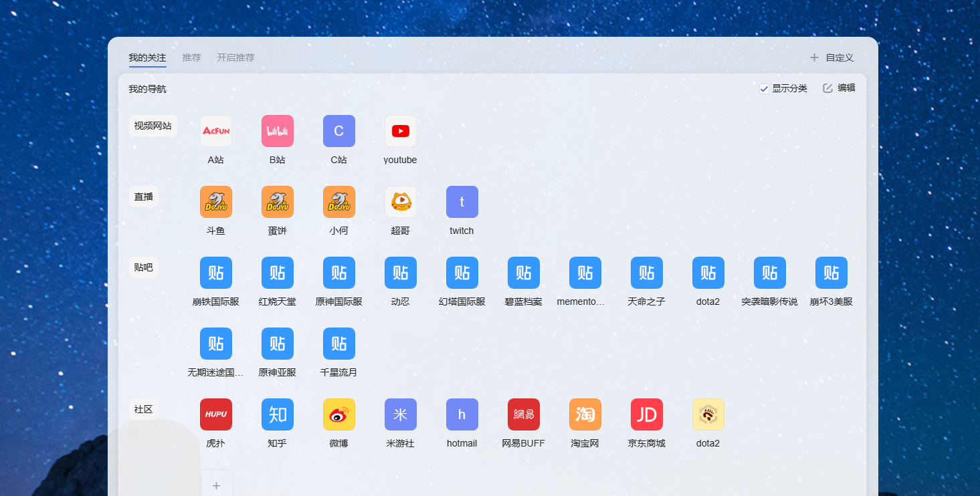Open the 京东商城 JD shortcut

(x=647, y=414)
